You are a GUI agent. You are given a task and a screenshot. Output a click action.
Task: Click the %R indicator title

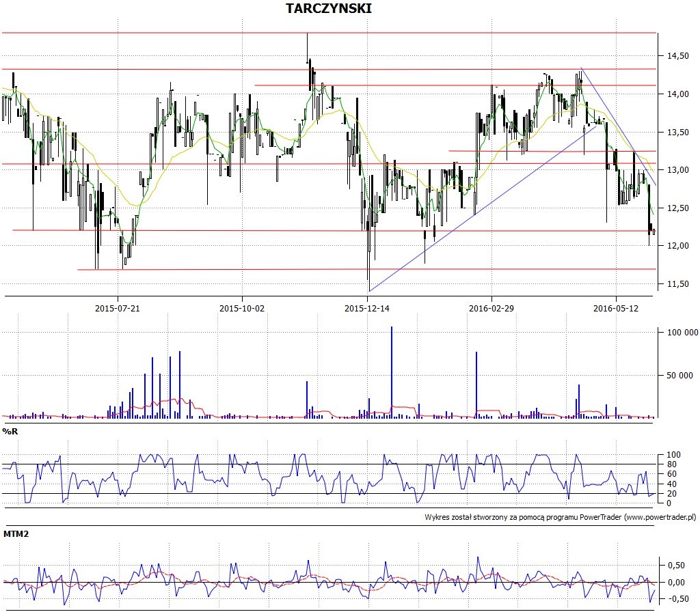pos(10,432)
